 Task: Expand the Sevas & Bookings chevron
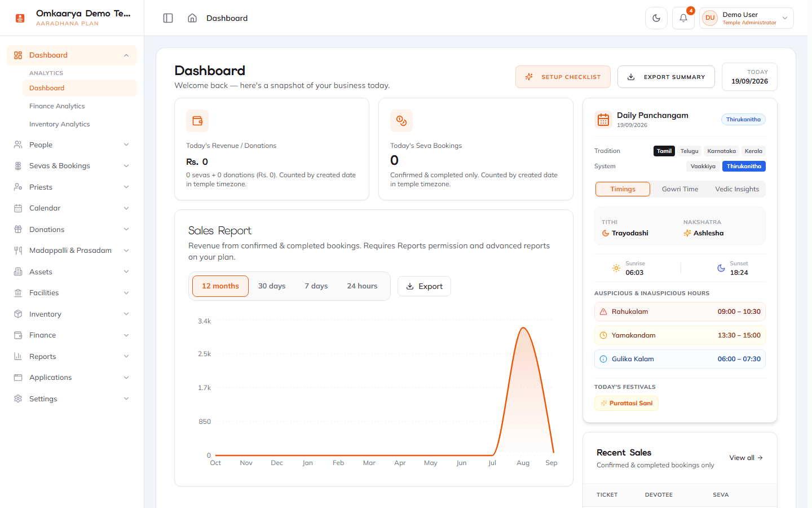(126, 166)
